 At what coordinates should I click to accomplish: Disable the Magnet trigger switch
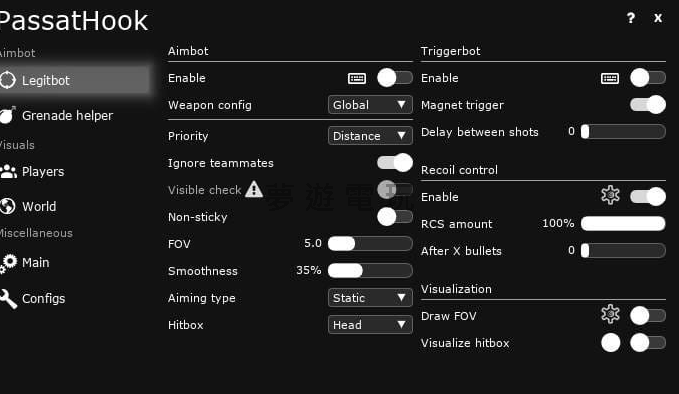(648, 105)
